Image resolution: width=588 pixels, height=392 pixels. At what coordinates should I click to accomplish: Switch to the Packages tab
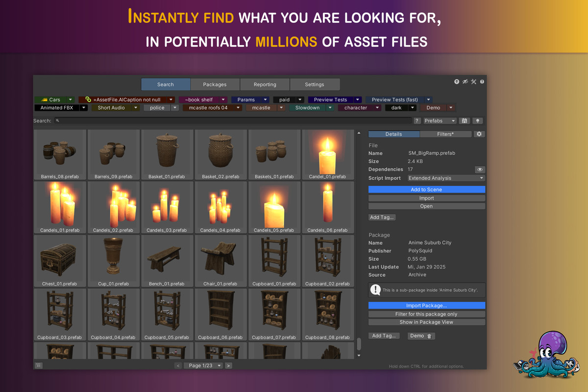(x=215, y=84)
